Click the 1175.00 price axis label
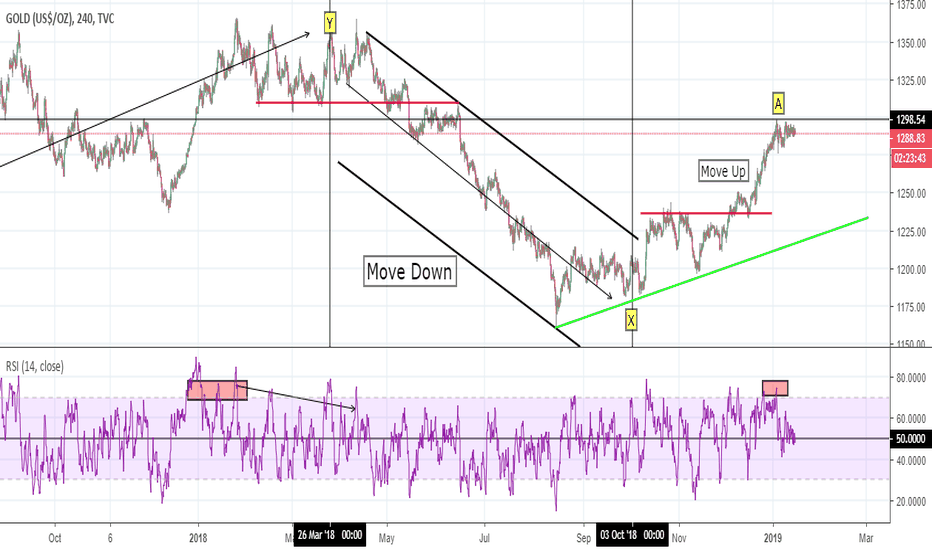Screen dimensions: 932x550 911,307
